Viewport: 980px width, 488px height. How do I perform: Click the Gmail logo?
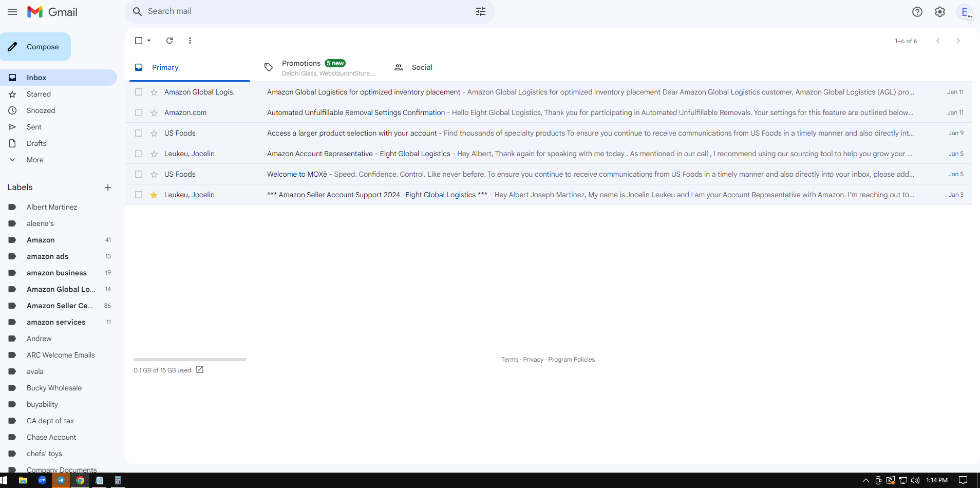coord(52,12)
